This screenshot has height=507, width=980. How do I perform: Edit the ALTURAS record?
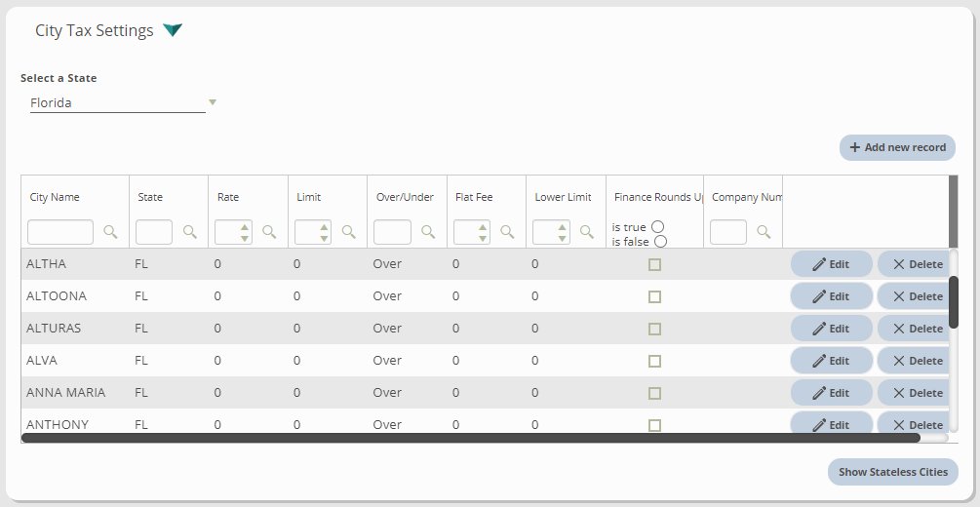tap(831, 329)
